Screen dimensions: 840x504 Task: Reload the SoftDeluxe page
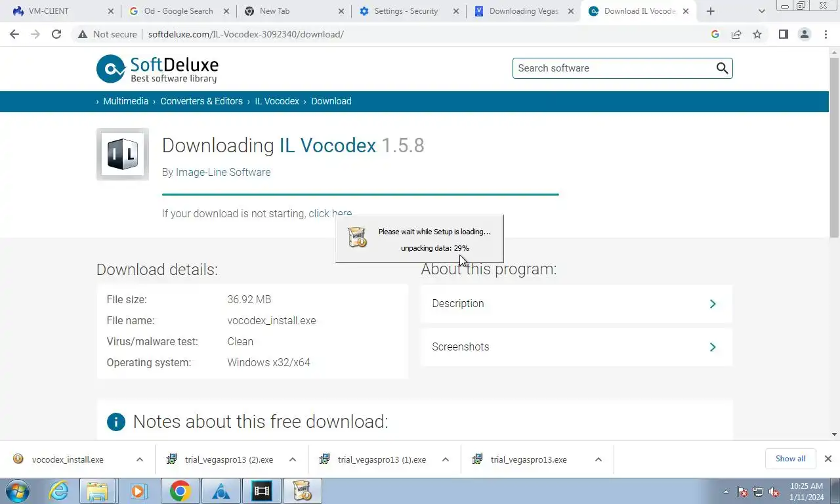(56, 34)
